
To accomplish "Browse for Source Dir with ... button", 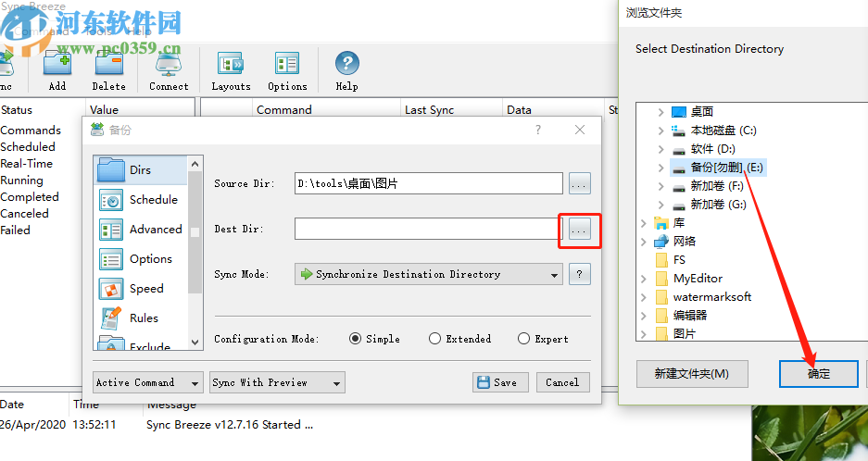I will [579, 183].
